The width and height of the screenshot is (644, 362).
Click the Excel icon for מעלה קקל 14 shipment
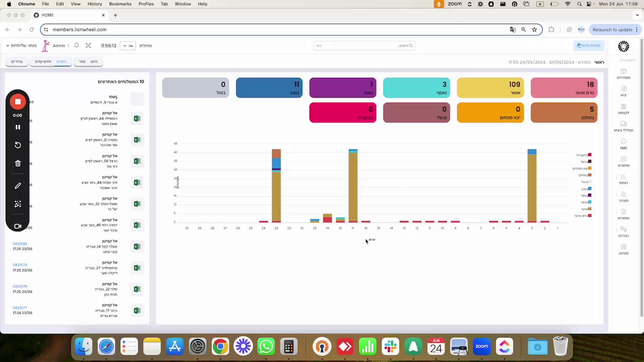[137, 246]
